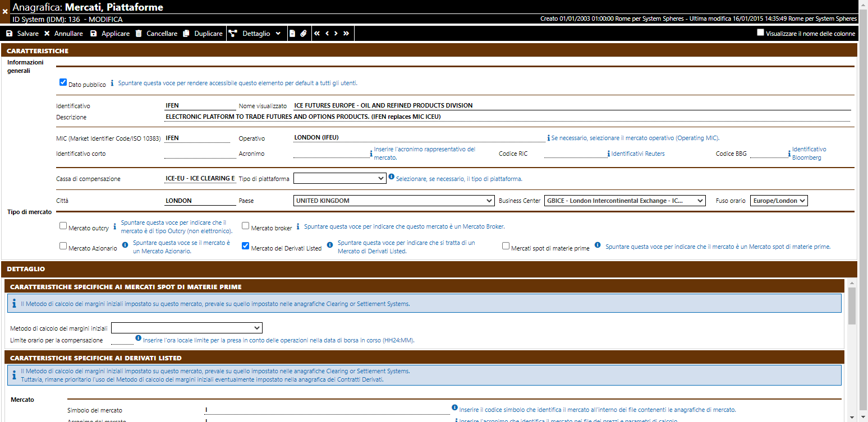Click scrollbar up arrow in detail panel
The image size is (868, 422).
(852, 284)
